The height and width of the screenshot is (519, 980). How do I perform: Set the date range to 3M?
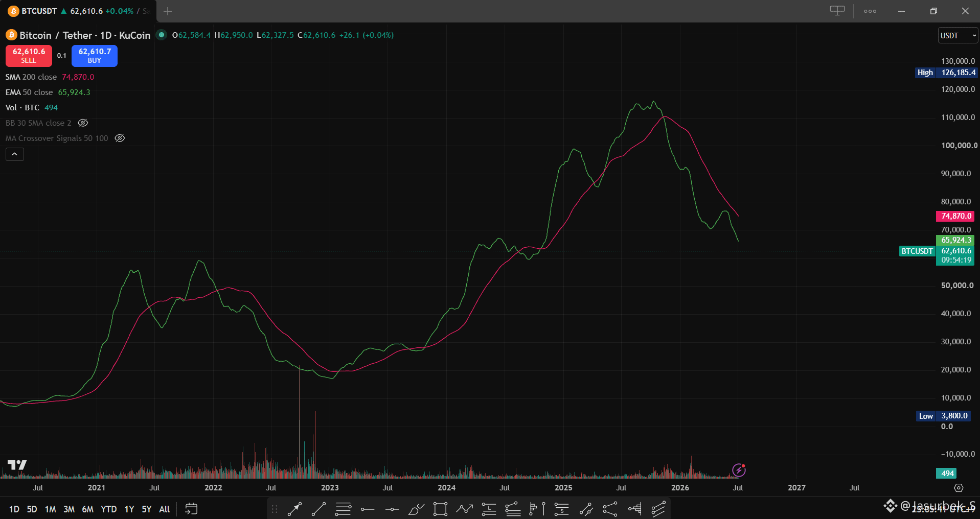(69, 509)
